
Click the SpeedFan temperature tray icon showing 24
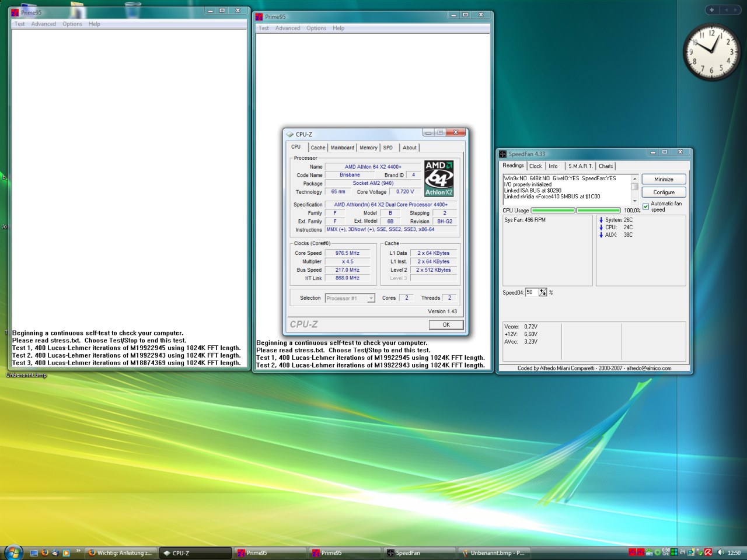click(682, 552)
